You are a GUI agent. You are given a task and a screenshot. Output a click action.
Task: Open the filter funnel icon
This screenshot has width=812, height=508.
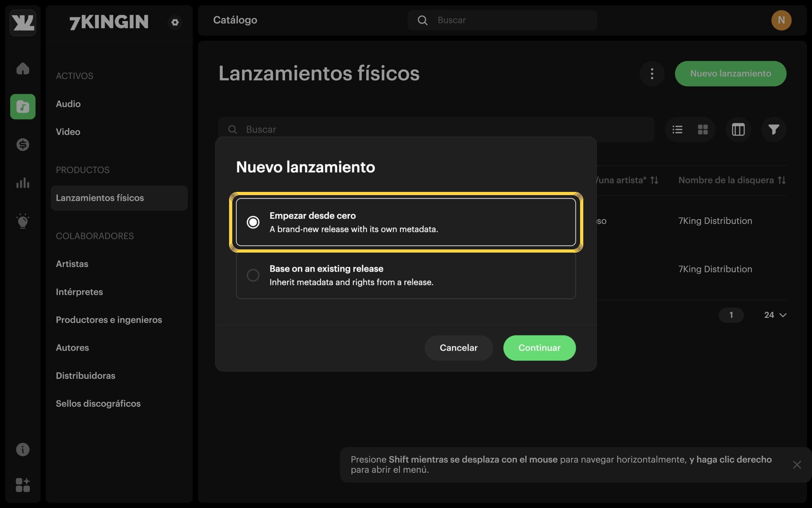774,129
